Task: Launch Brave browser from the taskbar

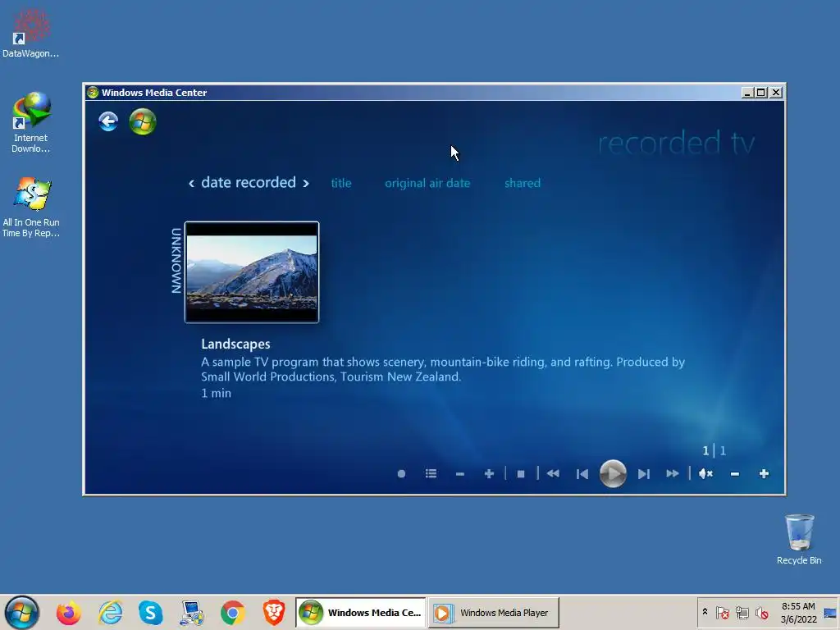Action: [x=274, y=613]
